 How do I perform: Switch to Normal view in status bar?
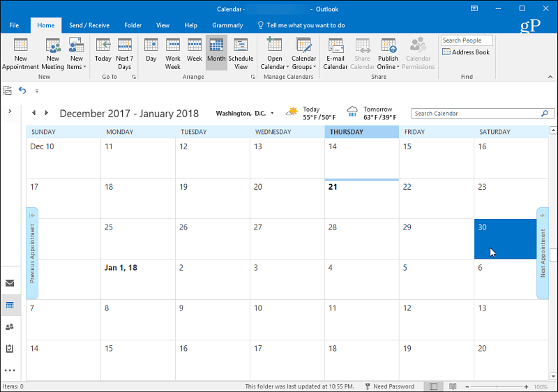pos(433,386)
